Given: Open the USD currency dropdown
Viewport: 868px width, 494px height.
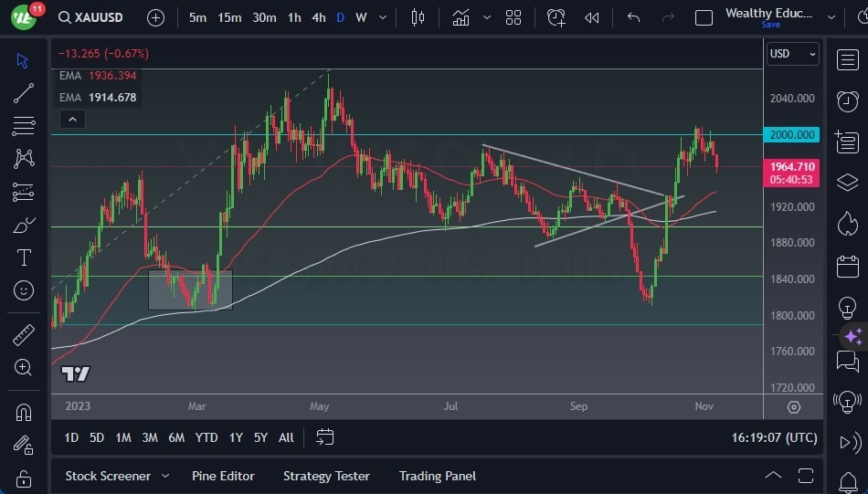Looking at the screenshot, I should point(793,54).
